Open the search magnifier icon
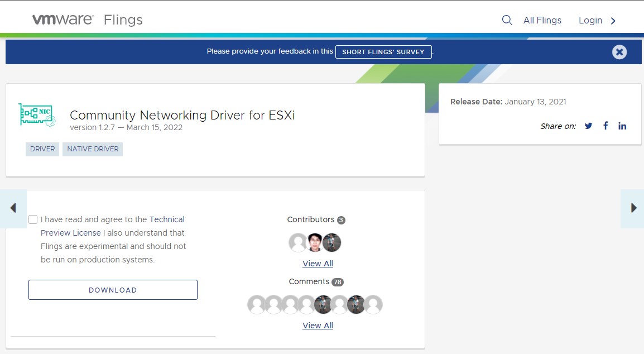The height and width of the screenshot is (354, 644). click(x=507, y=20)
